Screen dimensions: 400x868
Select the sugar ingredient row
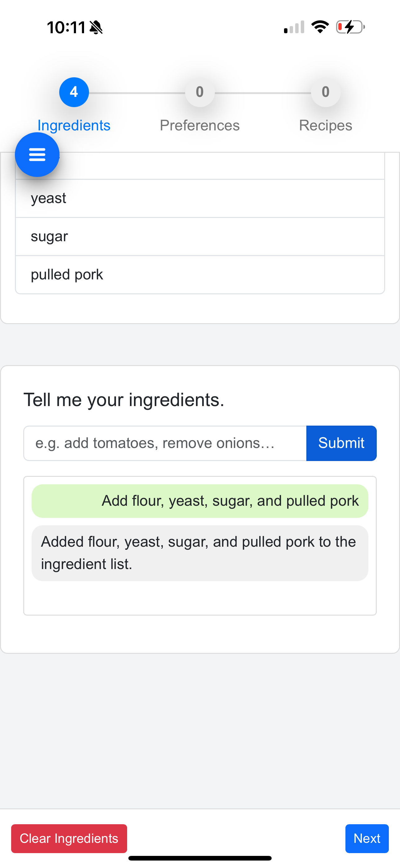pos(200,237)
